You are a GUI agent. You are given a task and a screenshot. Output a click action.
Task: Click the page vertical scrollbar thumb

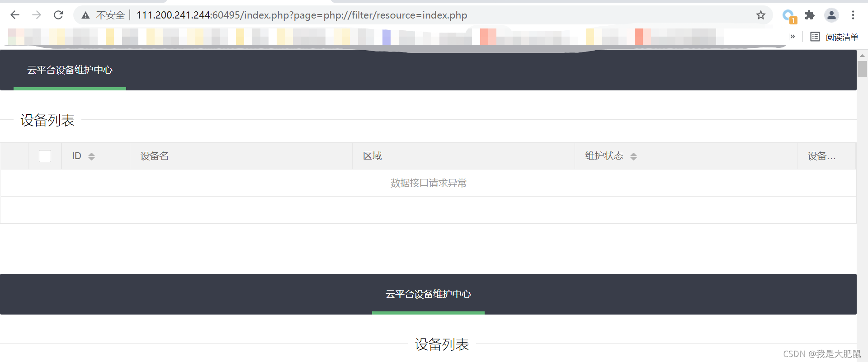[x=862, y=69]
